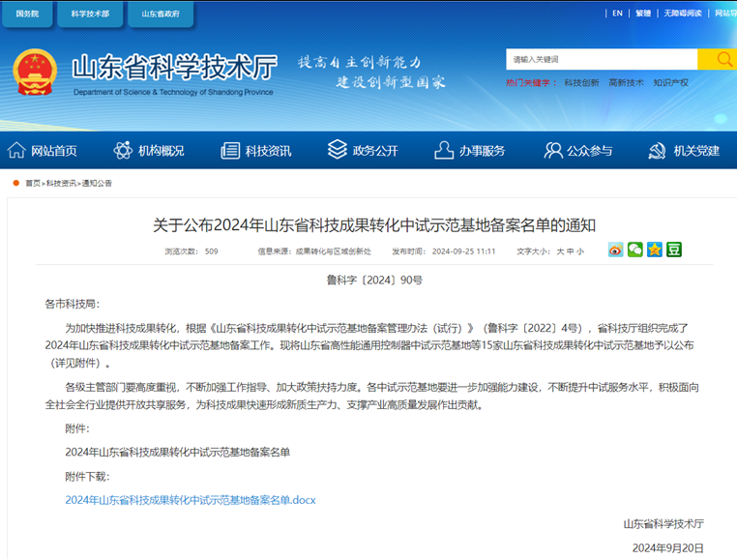Click the home icon beside 网站首页

[x=16, y=151]
